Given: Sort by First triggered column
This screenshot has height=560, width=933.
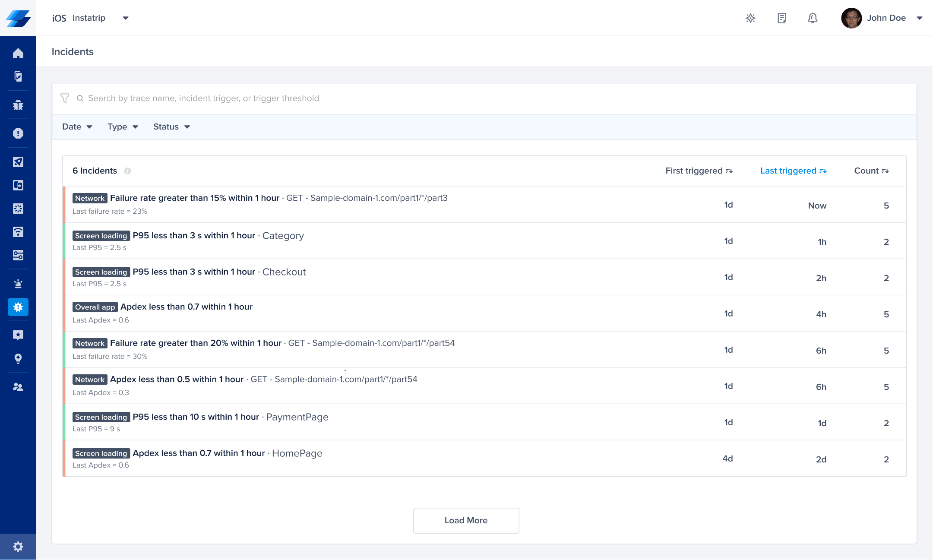Looking at the screenshot, I should tap(699, 171).
